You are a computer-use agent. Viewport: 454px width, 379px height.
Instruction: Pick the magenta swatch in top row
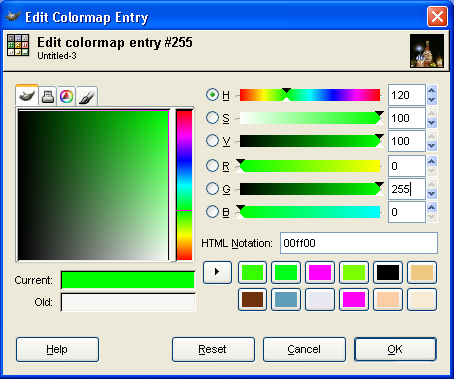click(x=320, y=272)
